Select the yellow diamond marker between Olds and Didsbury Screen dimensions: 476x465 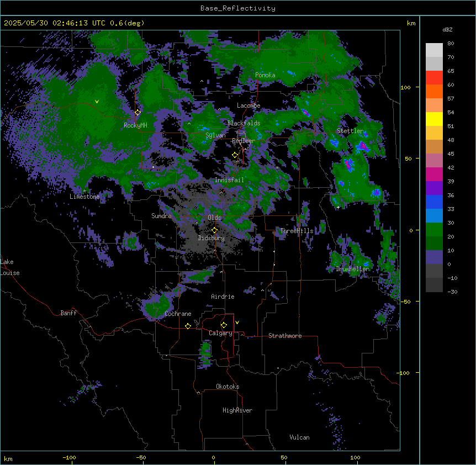pyautogui.click(x=215, y=230)
